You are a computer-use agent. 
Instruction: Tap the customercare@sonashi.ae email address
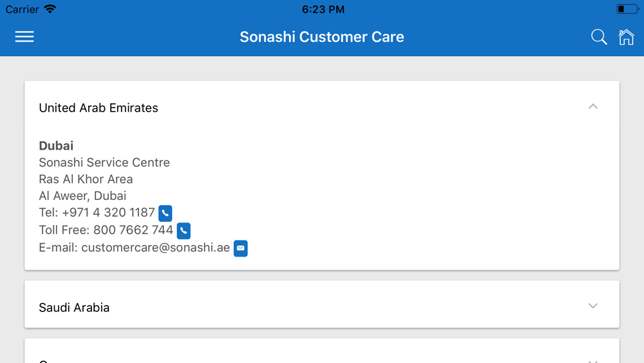(x=155, y=248)
